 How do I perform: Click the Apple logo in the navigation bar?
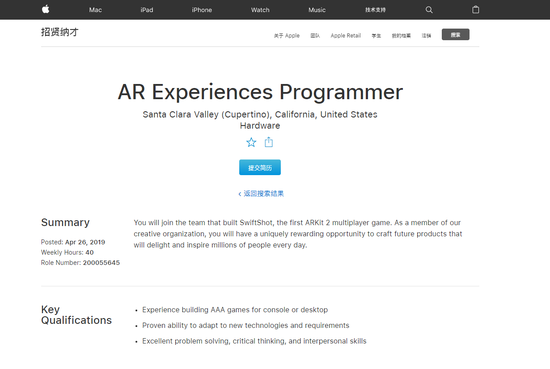[46, 9]
